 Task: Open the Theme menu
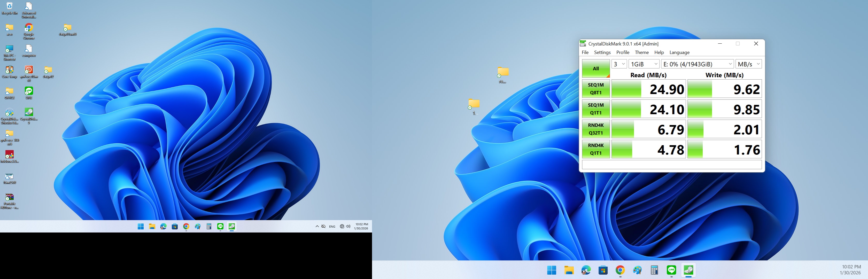click(x=641, y=52)
